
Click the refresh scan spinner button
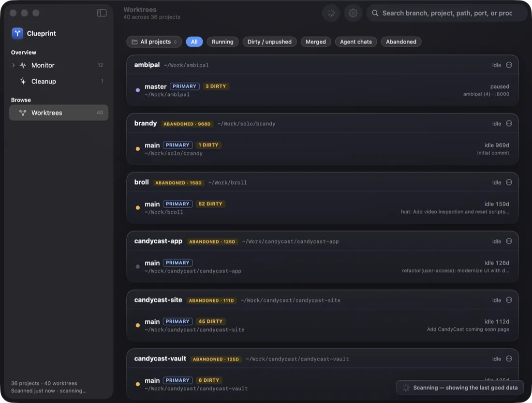(x=331, y=13)
